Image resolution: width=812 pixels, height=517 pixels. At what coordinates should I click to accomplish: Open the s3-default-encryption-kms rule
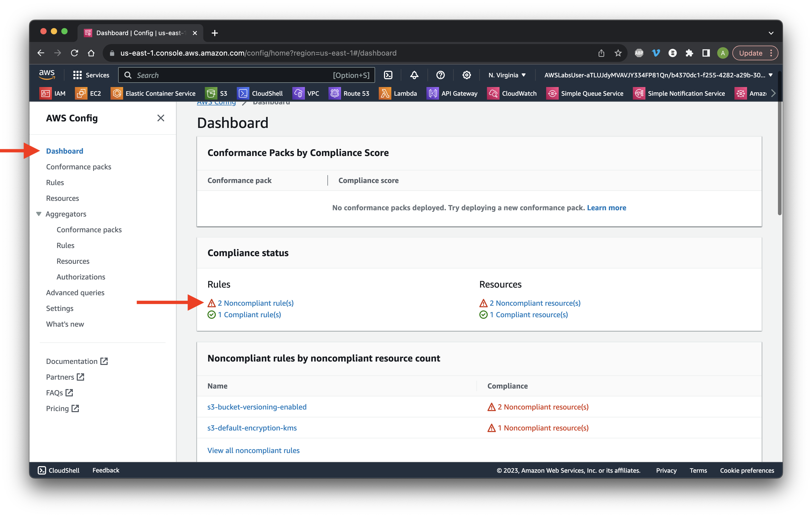(252, 428)
